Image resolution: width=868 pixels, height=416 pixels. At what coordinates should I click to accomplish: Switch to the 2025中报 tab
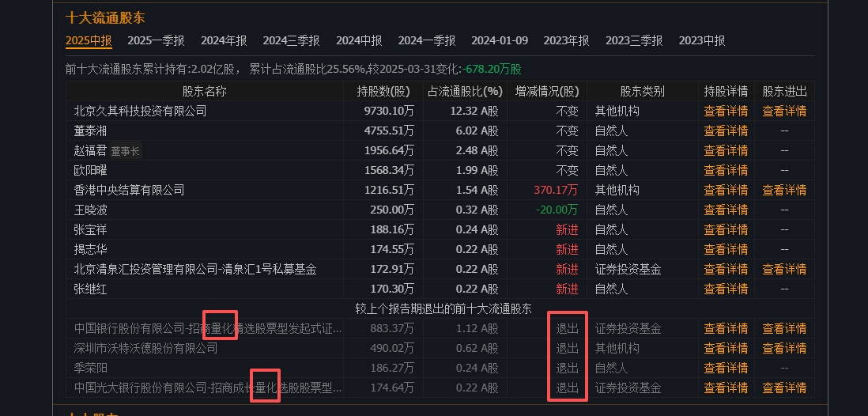[89, 40]
